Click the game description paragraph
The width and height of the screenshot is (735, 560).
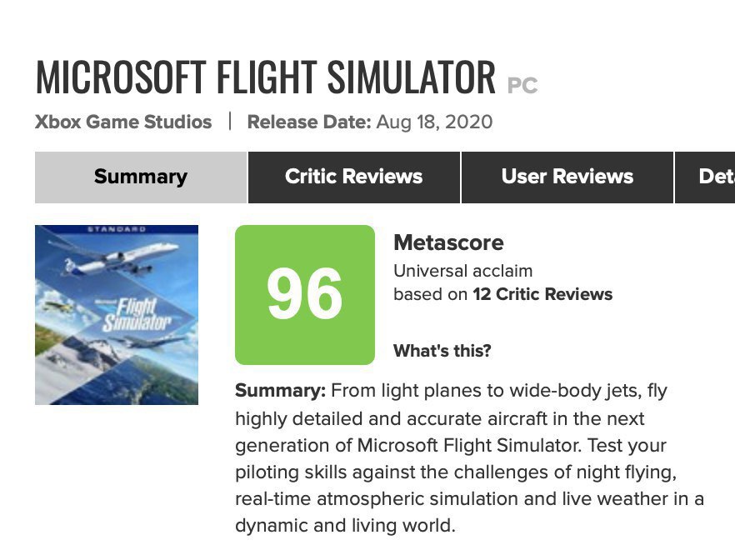point(467,458)
